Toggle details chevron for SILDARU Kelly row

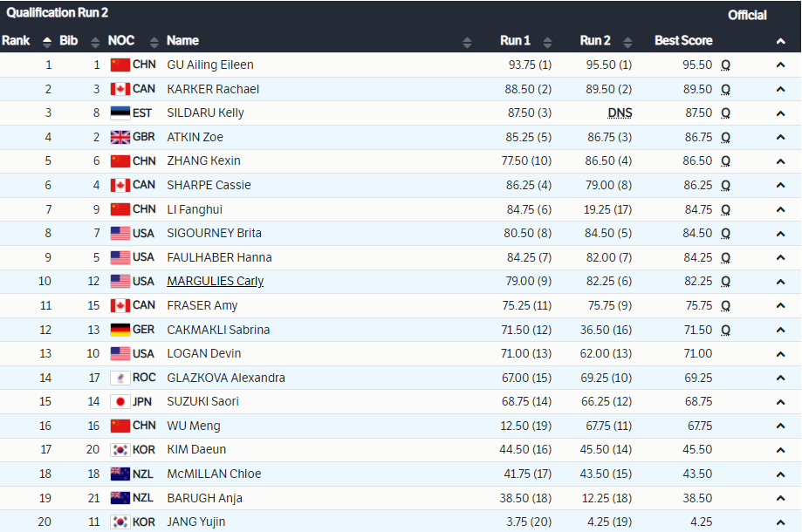coord(780,113)
